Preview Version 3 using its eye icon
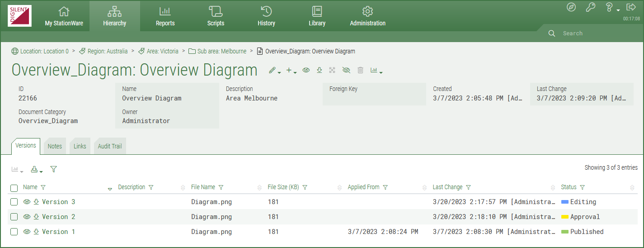 (27, 202)
